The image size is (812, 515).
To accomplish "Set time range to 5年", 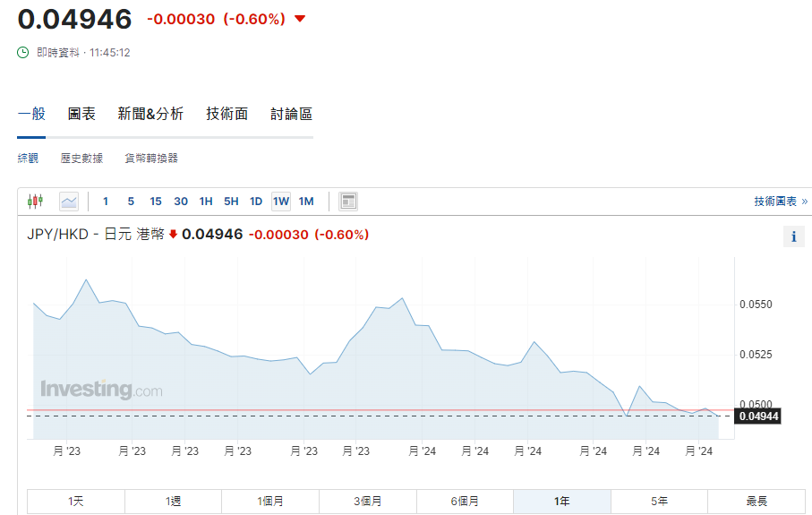I will tap(659, 502).
